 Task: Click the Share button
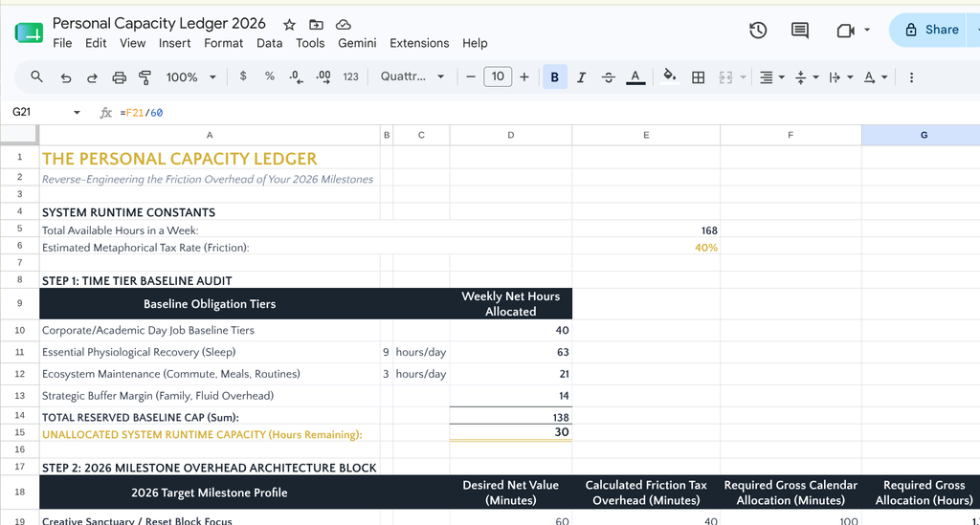[x=933, y=30]
